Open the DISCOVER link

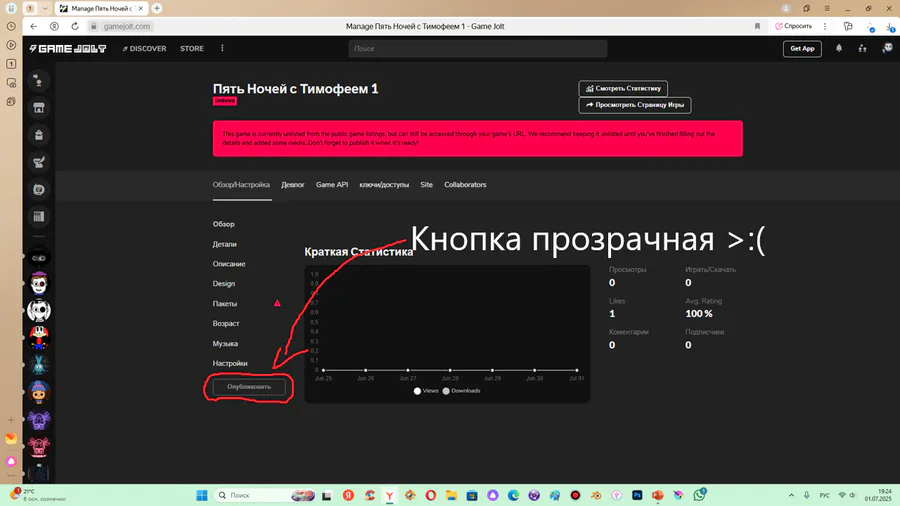click(144, 49)
